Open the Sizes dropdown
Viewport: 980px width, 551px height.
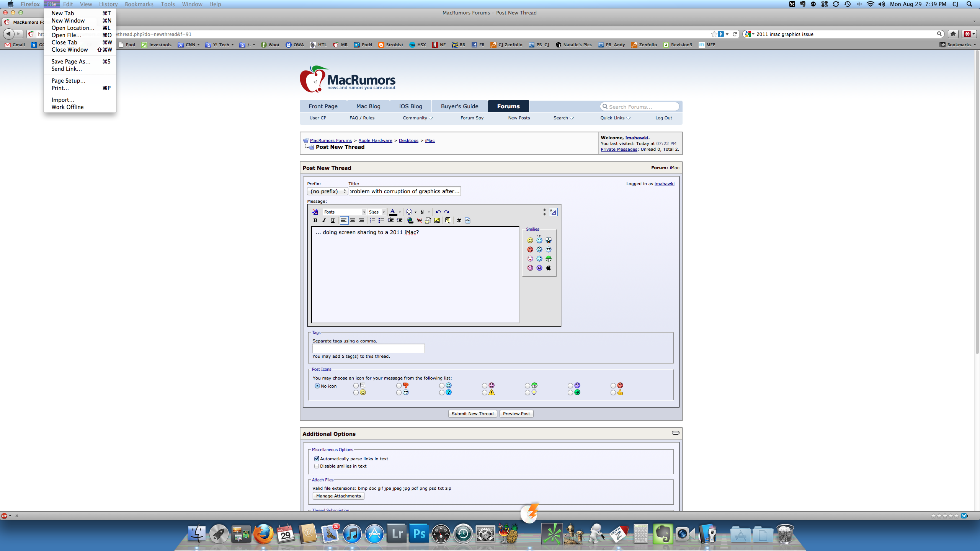pos(377,212)
